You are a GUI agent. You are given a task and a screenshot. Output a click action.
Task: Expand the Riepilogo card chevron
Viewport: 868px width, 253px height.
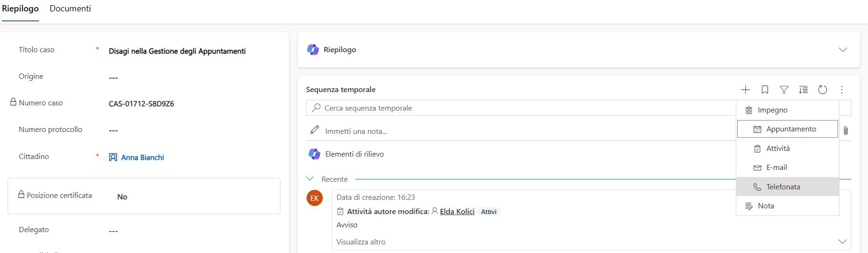(x=843, y=50)
